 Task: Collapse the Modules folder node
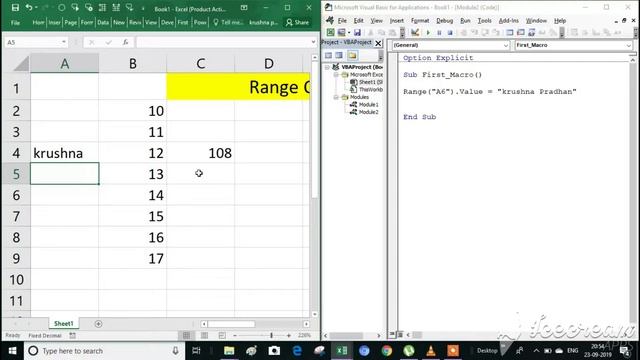[336, 97]
